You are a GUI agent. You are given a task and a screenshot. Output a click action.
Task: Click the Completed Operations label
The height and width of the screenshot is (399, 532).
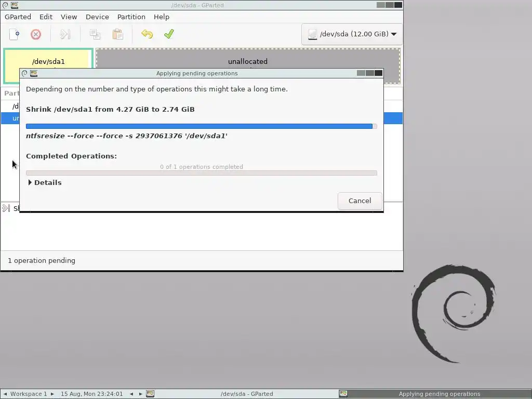71,156
